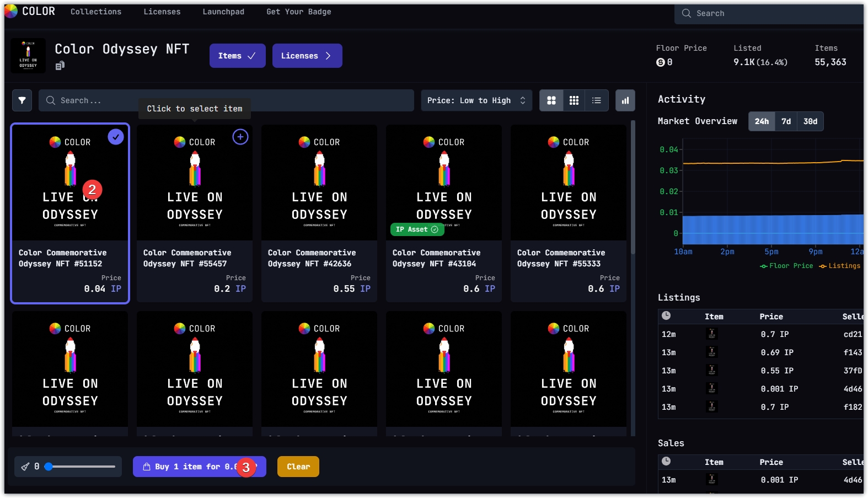Screen dimensions: 868x498
Task: Click the clock icon in Listings header
Action: pos(666,316)
